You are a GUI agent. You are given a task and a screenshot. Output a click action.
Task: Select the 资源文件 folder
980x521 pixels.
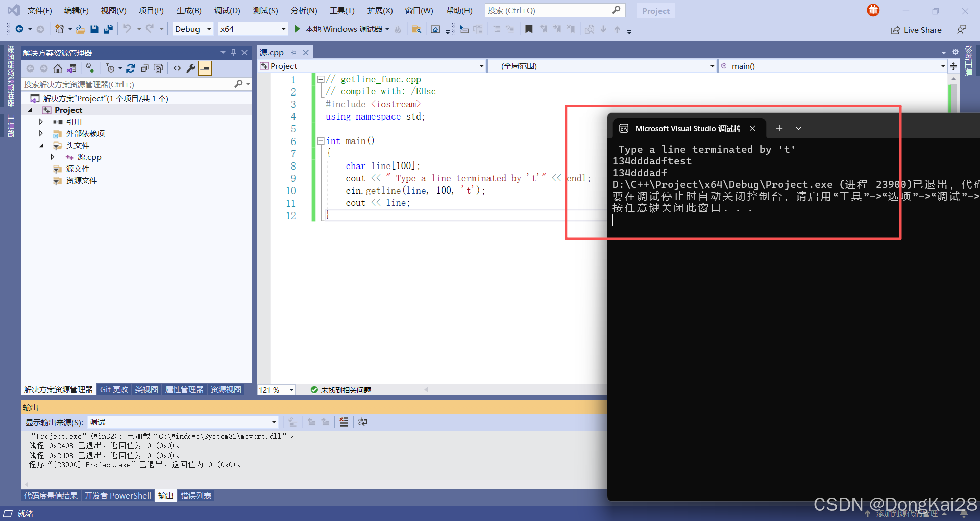click(81, 180)
